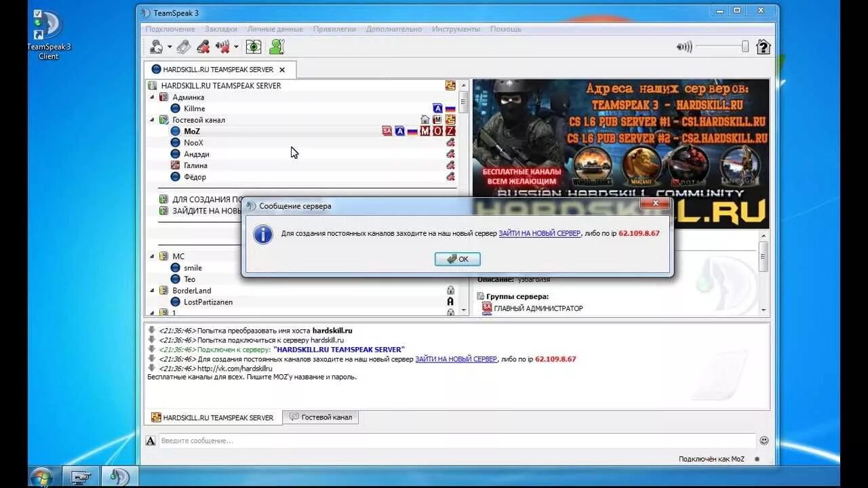Switch to the Гостевой канал chat tab

[x=321, y=418]
